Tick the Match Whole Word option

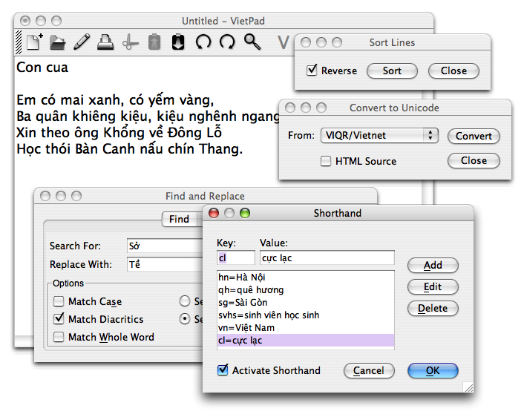click(x=59, y=337)
